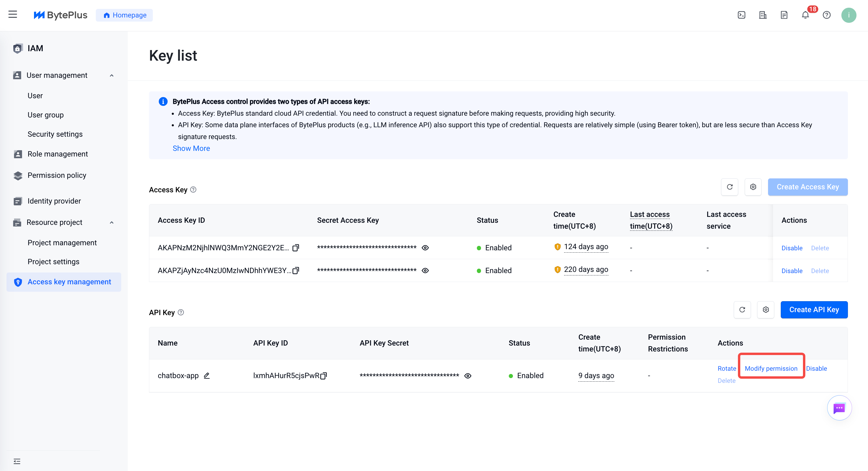Reveal the first Secret Access Key

(x=425, y=248)
